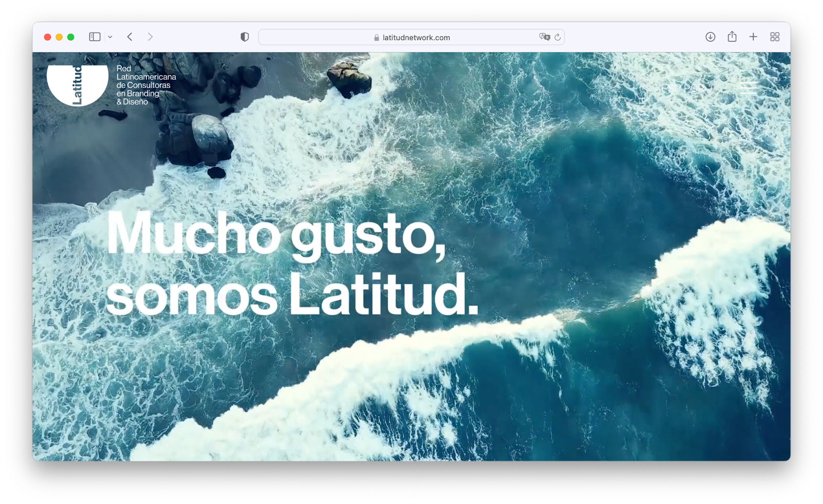Toggle the Safari sidebar
The image size is (823, 504).
point(95,37)
